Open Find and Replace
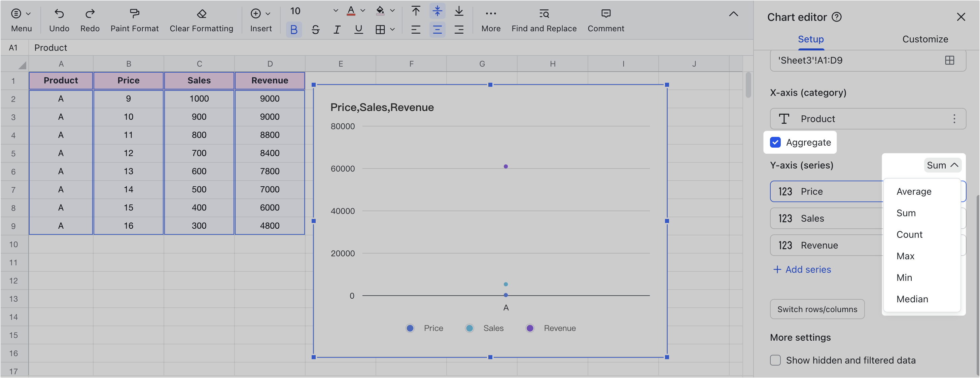Viewport: 980px width, 378px height. click(544, 19)
